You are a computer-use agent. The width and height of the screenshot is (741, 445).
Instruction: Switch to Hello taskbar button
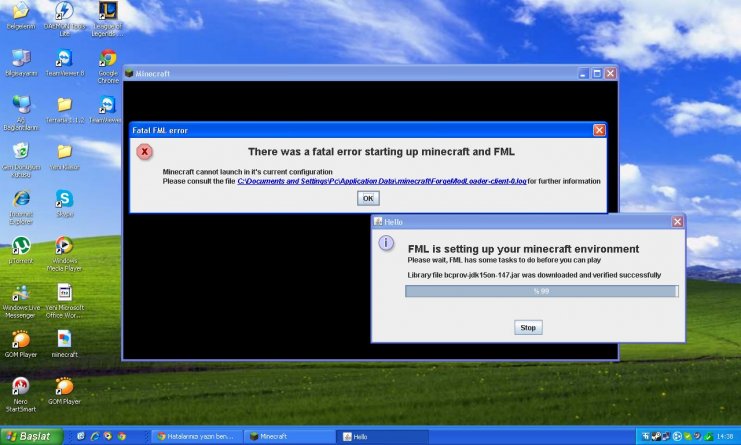click(x=383, y=436)
